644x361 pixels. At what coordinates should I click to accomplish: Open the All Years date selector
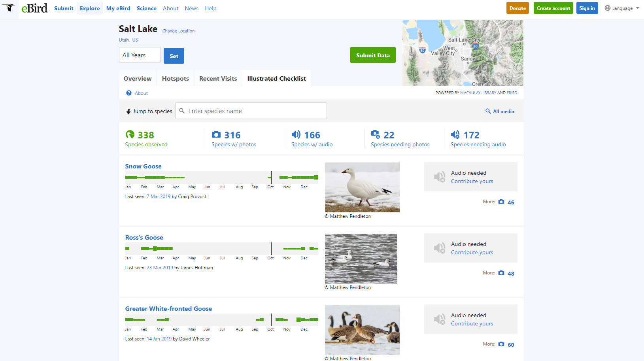[140, 55]
